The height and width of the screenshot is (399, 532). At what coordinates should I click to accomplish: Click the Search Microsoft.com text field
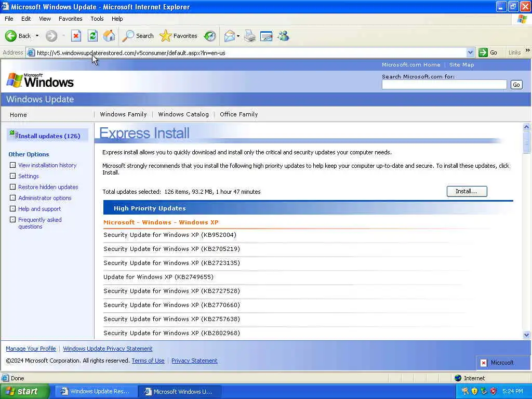pyautogui.click(x=444, y=85)
